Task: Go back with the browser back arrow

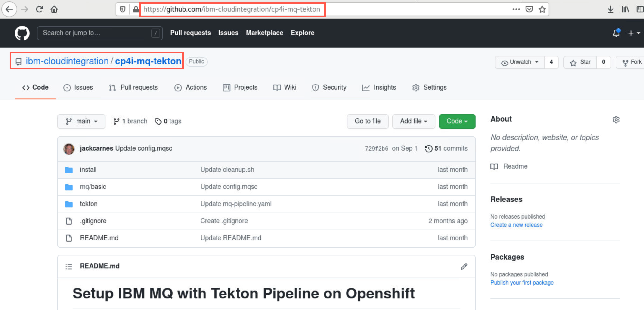Action: pos(9,9)
